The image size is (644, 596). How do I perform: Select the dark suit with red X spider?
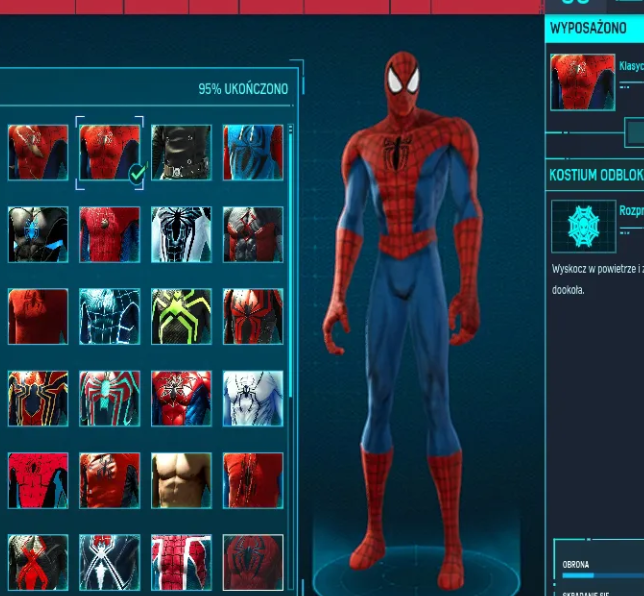point(38,562)
